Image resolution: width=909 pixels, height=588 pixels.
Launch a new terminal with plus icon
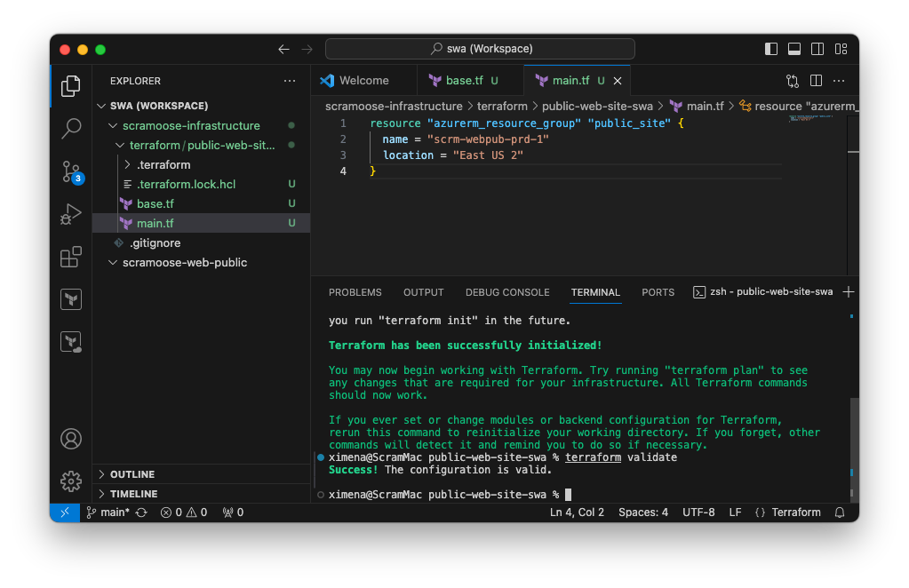click(x=848, y=292)
